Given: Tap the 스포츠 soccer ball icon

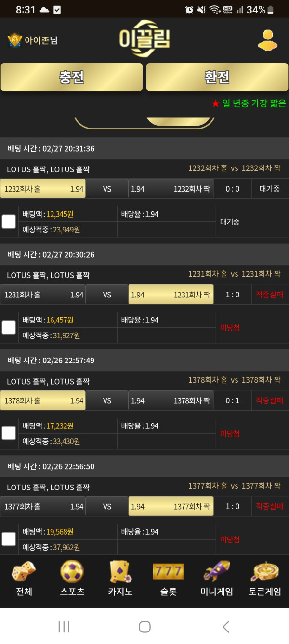Looking at the screenshot, I should [x=72, y=572].
